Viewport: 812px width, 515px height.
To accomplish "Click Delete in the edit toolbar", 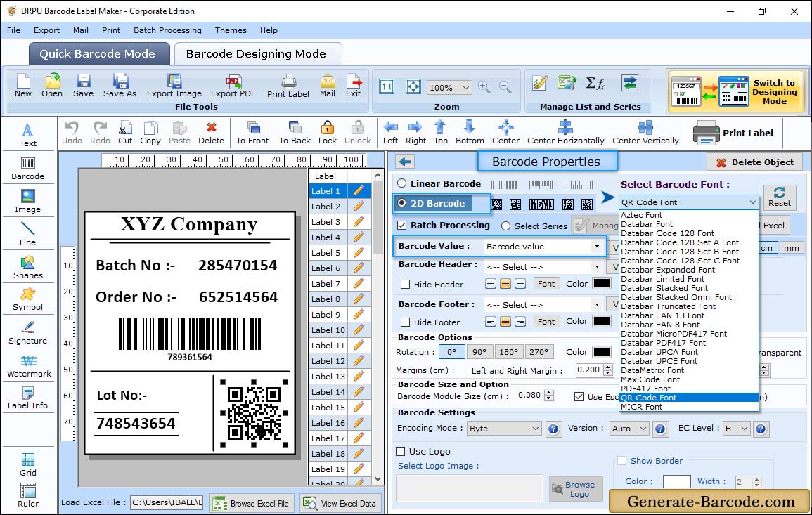I will (x=212, y=133).
